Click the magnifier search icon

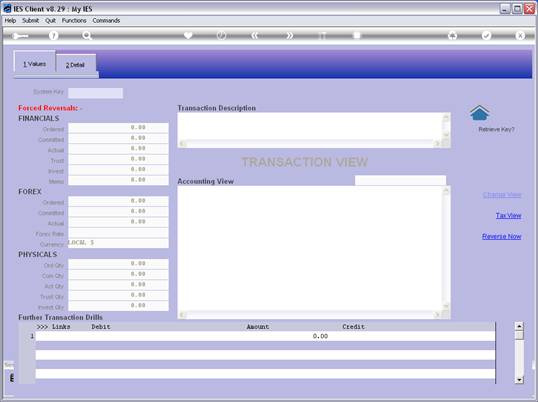click(x=86, y=35)
